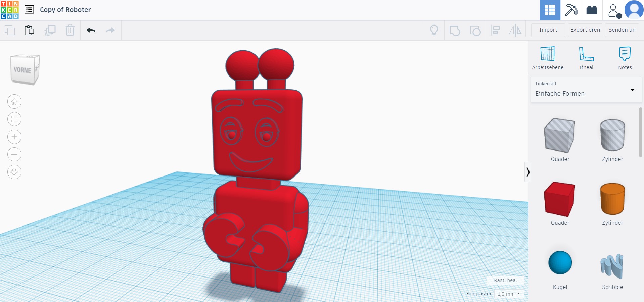Collapse the shapes panel chevron
Image resolution: width=644 pixels, height=302 pixels.
click(x=528, y=172)
